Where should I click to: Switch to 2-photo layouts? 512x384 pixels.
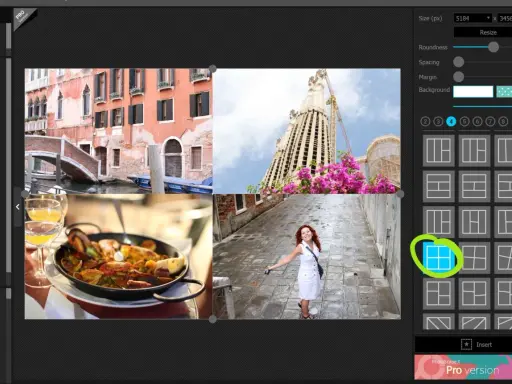[x=425, y=121]
